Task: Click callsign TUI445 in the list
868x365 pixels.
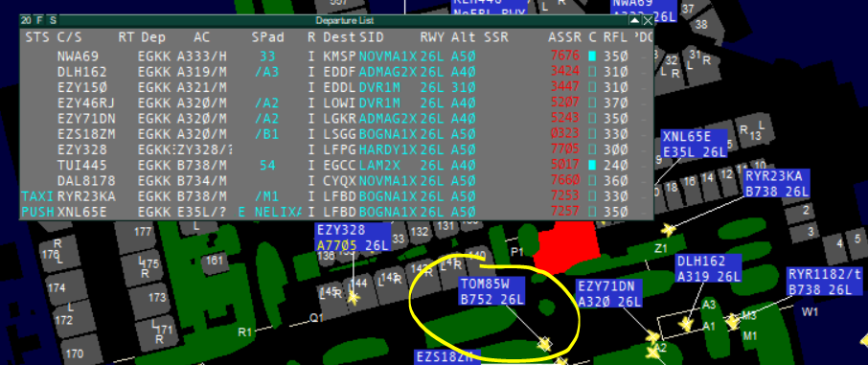Action: coord(81,165)
